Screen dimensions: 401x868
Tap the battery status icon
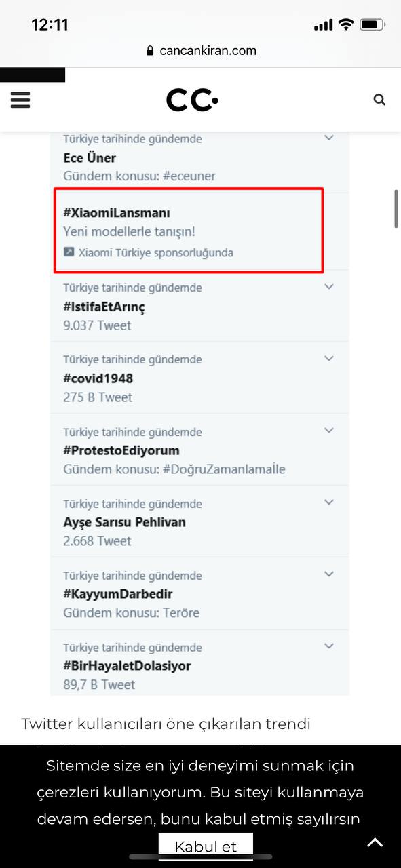click(372, 25)
